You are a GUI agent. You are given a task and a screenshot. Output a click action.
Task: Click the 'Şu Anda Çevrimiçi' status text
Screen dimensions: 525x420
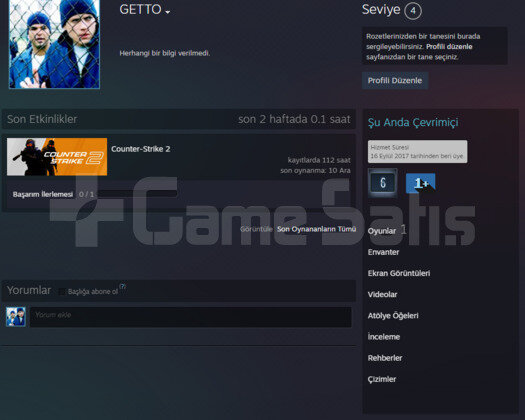pos(413,122)
